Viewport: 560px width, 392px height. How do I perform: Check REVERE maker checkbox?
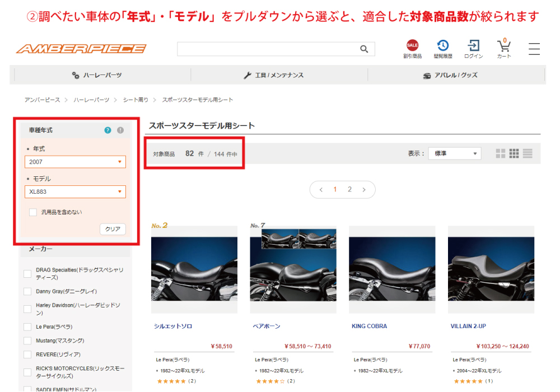tap(27, 354)
